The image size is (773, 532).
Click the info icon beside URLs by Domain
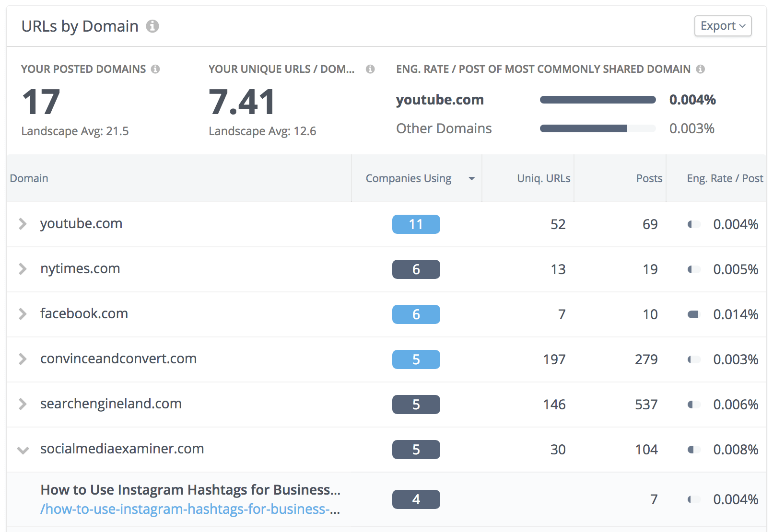tap(152, 26)
